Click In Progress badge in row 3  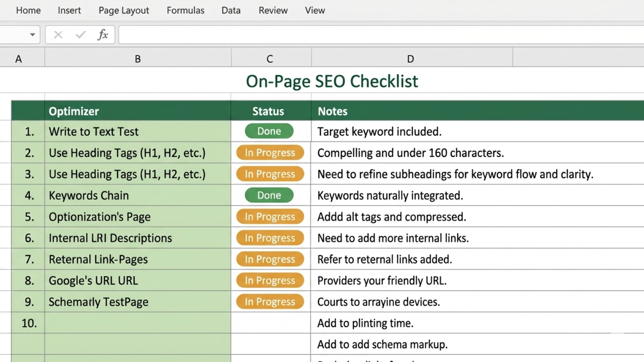[270, 174]
